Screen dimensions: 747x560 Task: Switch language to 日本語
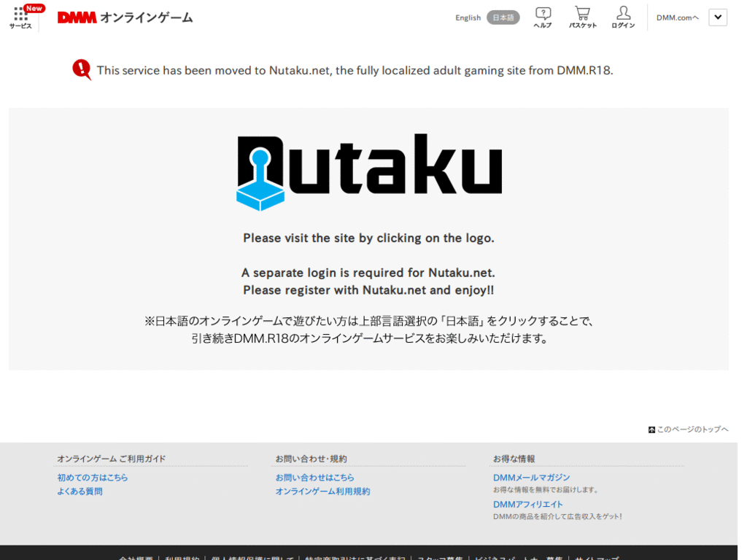click(x=503, y=17)
